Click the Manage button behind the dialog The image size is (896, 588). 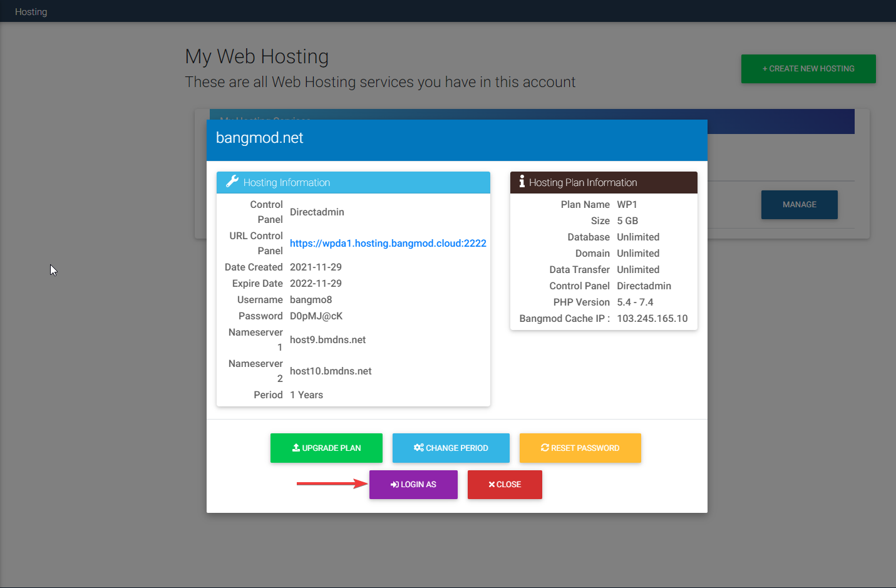click(x=800, y=205)
